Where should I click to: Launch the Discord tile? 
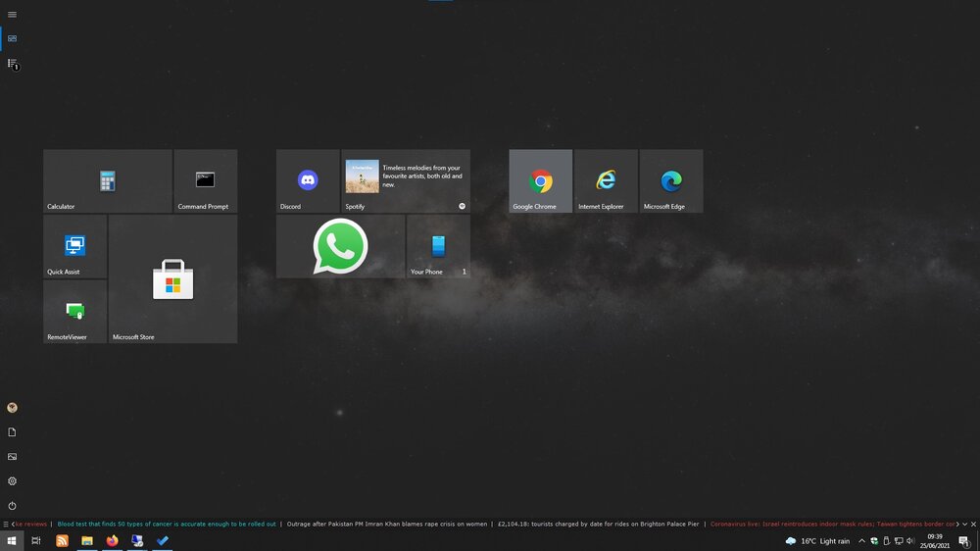(x=308, y=180)
